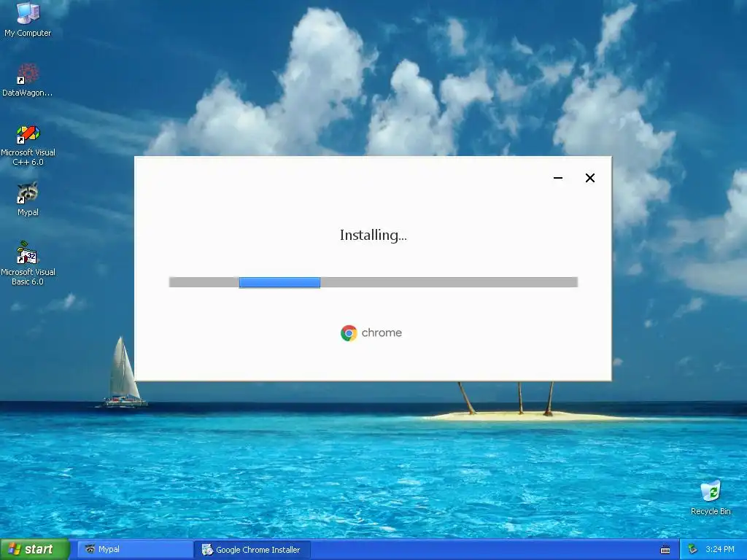
Task: Click the 'Installing...' status text
Action: pos(373,236)
